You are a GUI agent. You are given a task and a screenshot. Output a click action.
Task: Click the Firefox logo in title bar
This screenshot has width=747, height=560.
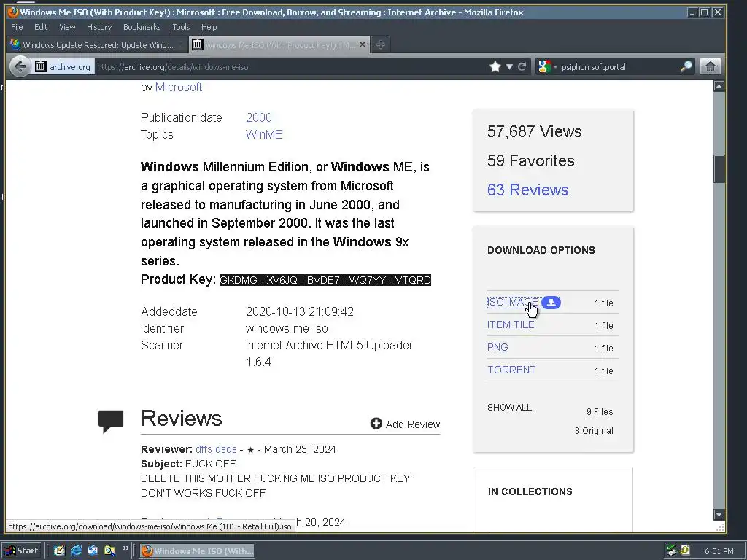click(13, 12)
